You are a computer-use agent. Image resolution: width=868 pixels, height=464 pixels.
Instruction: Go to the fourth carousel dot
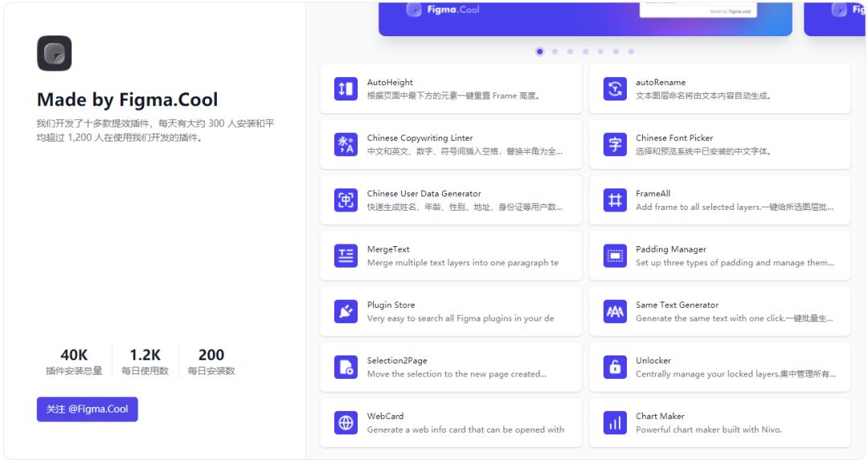(x=585, y=51)
